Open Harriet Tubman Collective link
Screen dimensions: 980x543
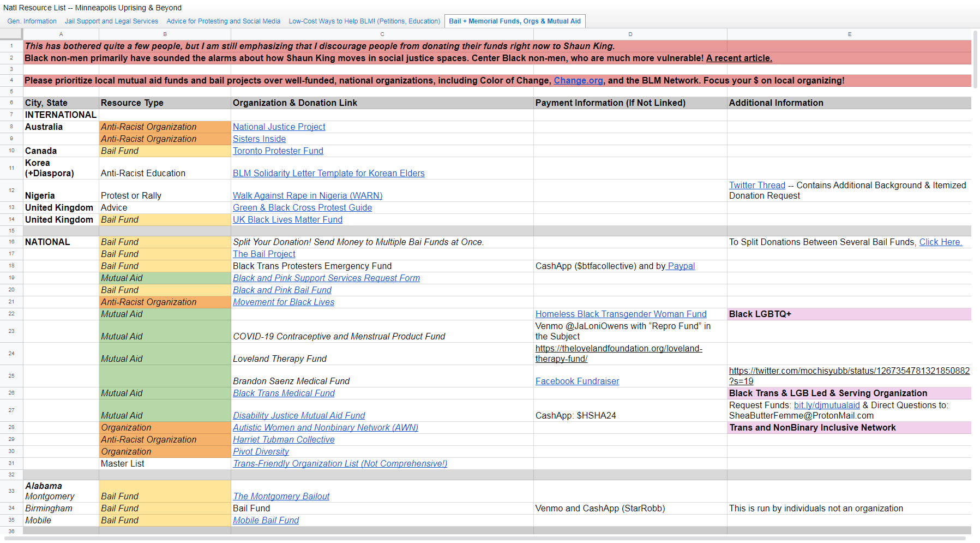pos(284,439)
